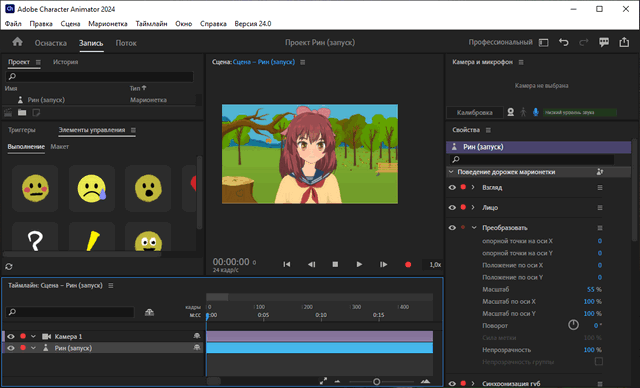The image size is (640, 388).
Task: Click the Stop button
Action: pos(335,264)
